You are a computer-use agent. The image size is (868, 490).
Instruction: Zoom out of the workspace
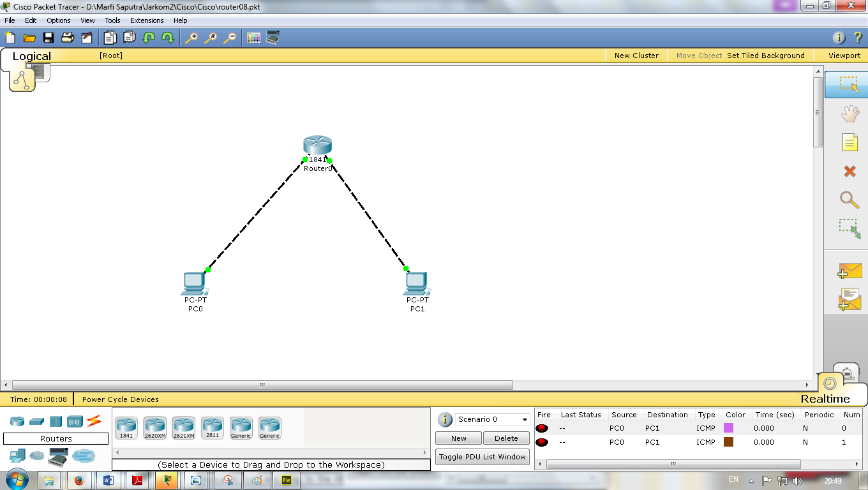(x=230, y=38)
